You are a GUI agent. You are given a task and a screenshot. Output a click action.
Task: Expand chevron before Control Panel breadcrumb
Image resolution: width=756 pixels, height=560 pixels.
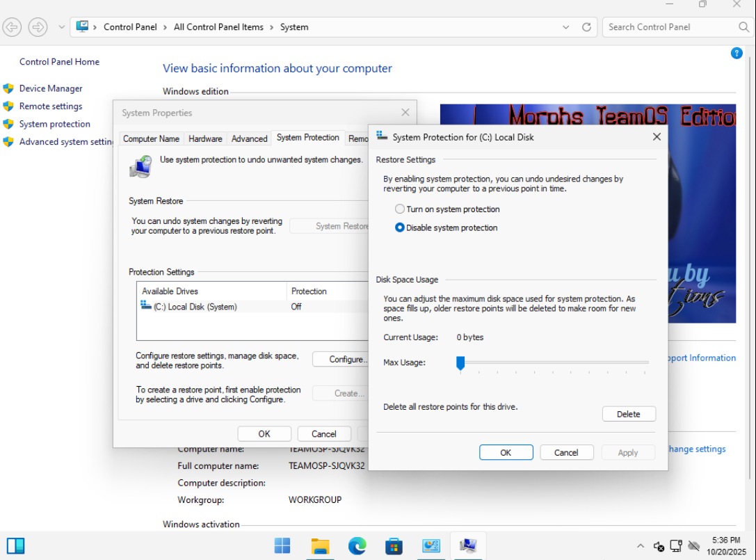coord(95,28)
